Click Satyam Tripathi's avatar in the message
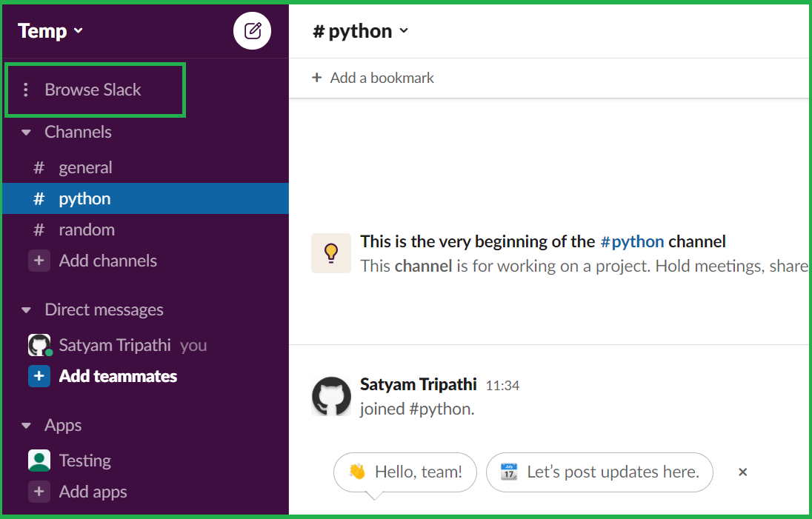The width and height of the screenshot is (812, 519). [331, 396]
